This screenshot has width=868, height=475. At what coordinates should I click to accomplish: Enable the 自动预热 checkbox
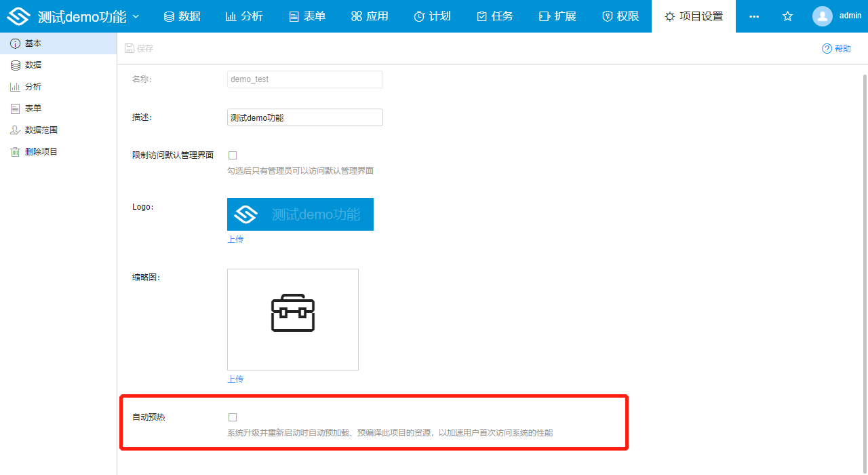(233, 417)
